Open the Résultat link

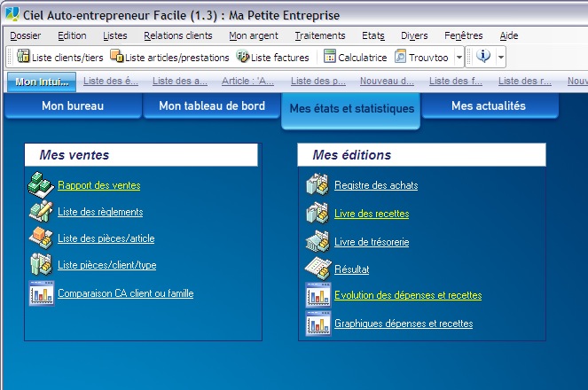pyautogui.click(x=352, y=269)
